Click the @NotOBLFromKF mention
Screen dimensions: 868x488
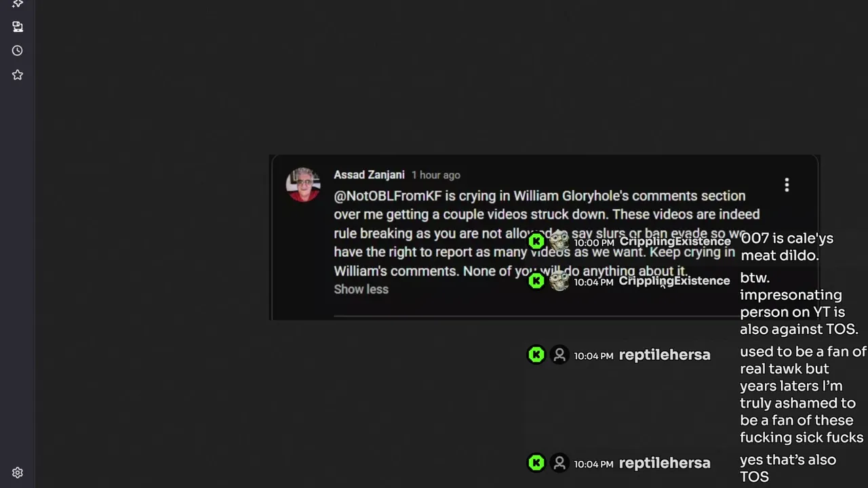pos(387,196)
